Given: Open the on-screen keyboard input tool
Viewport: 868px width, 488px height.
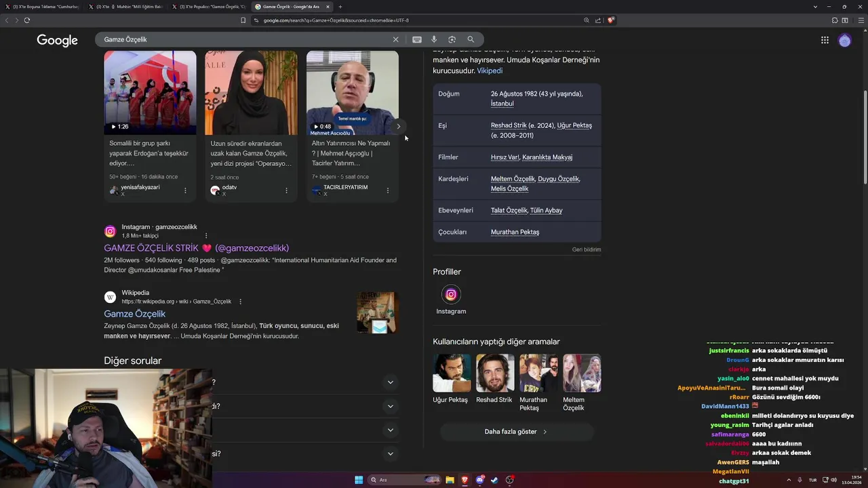Looking at the screenshot, I should click(x=416, y=39).
